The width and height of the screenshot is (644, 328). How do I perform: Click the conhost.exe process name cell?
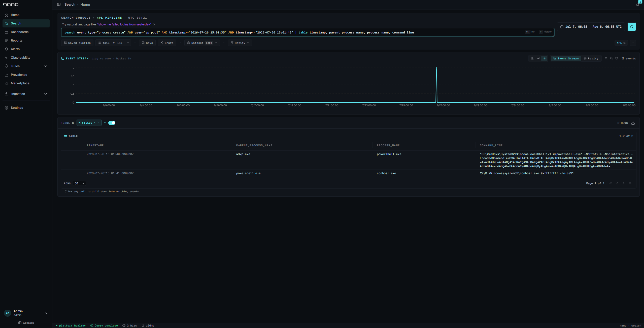(x=386, y=173)
